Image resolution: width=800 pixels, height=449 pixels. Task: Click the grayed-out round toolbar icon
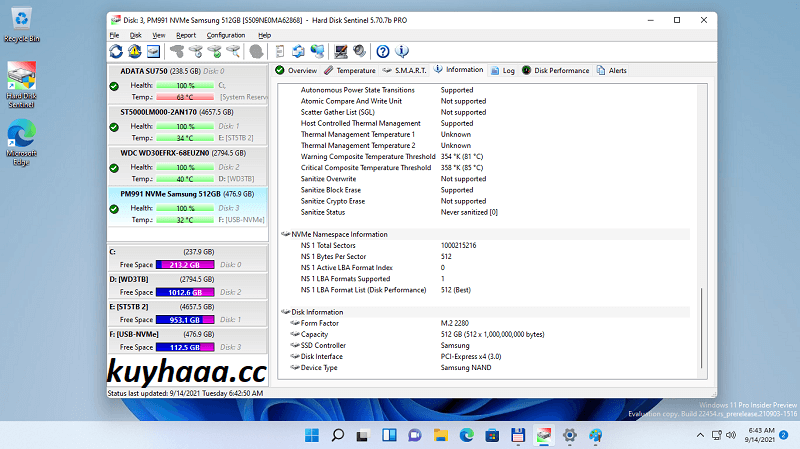(257, 51)
